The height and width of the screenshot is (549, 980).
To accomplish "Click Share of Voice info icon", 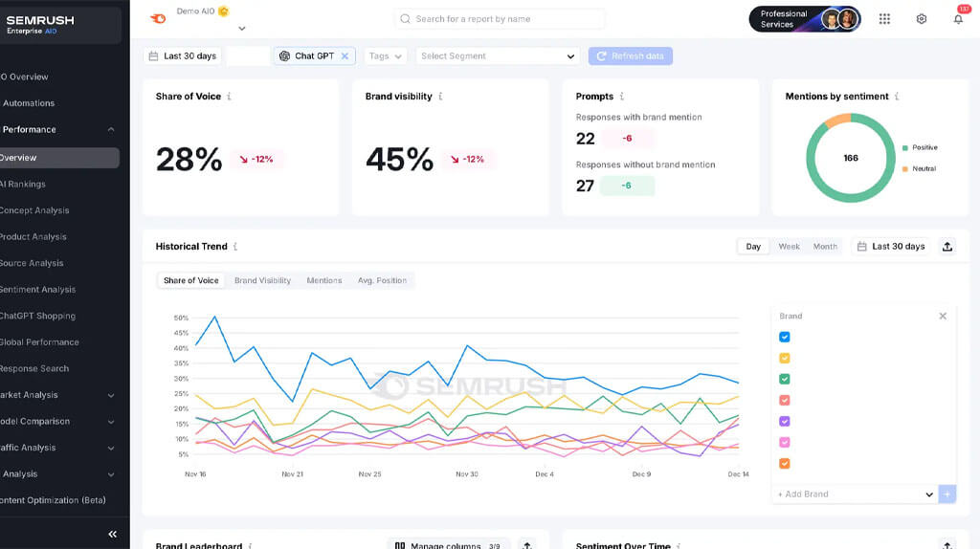I will (x=229, y=97).
